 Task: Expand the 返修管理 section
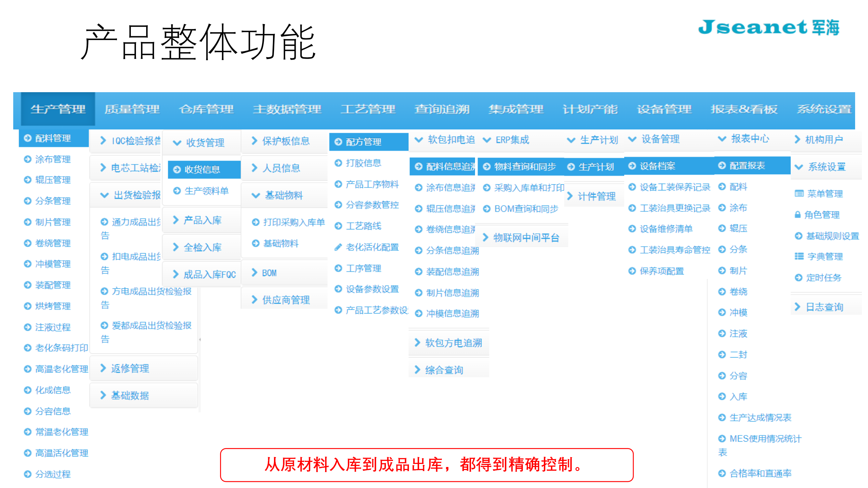(130, 368)
